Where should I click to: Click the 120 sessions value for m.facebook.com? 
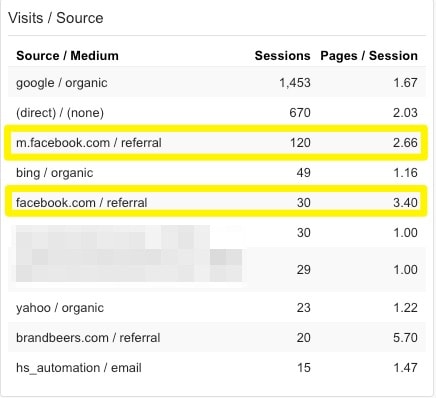point(300,143)
